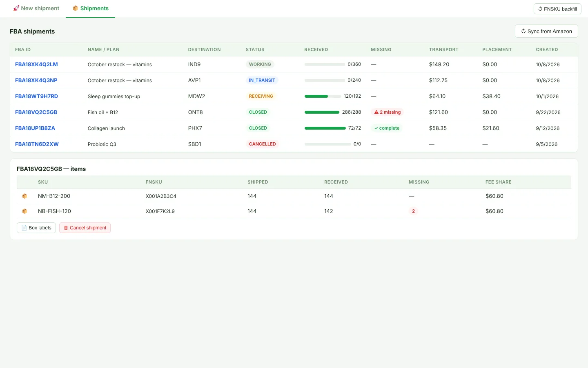Click the FEE SHARE column header
This screenshot has height=368, width=588.
(x=498, y=182)
